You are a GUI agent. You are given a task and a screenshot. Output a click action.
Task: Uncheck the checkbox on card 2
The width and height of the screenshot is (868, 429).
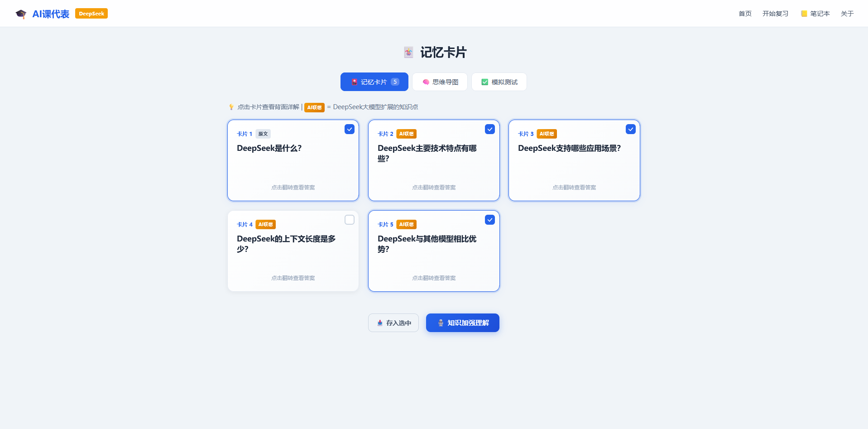[x=490, y=129]
